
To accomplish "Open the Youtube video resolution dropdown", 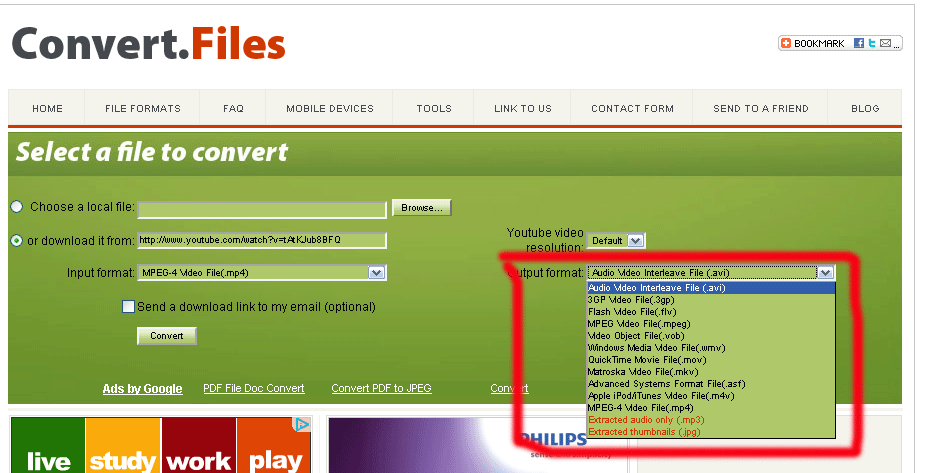I will (616, 241).
